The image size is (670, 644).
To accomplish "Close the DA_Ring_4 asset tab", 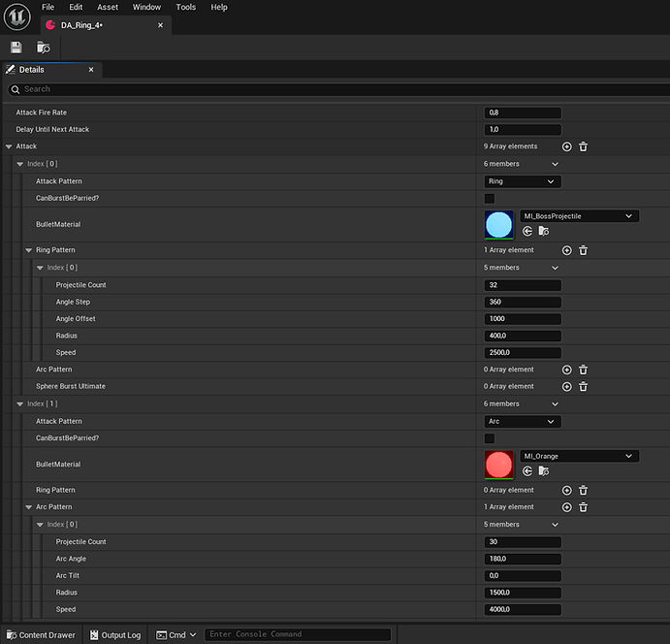I will (x=160, y=25).
